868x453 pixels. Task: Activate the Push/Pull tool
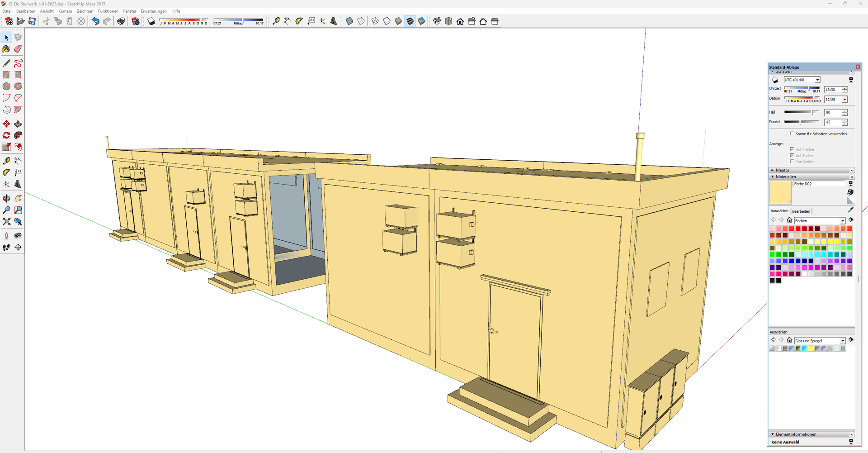coord(18,124)
